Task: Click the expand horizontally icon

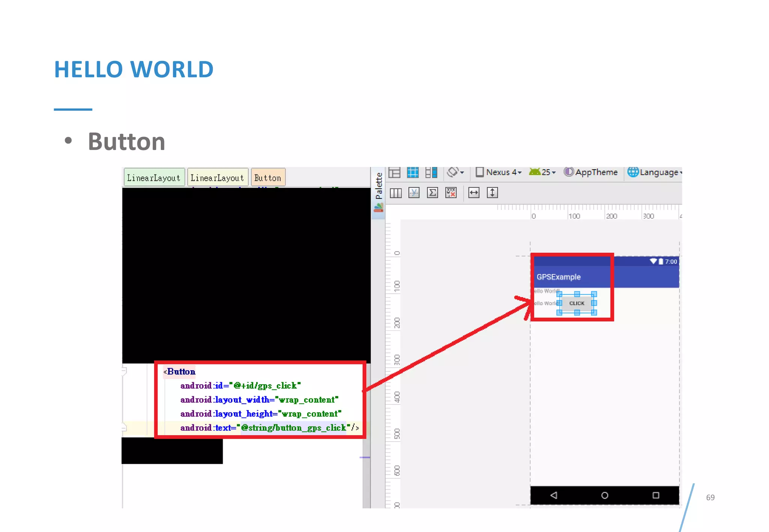Action: [474, 193]
